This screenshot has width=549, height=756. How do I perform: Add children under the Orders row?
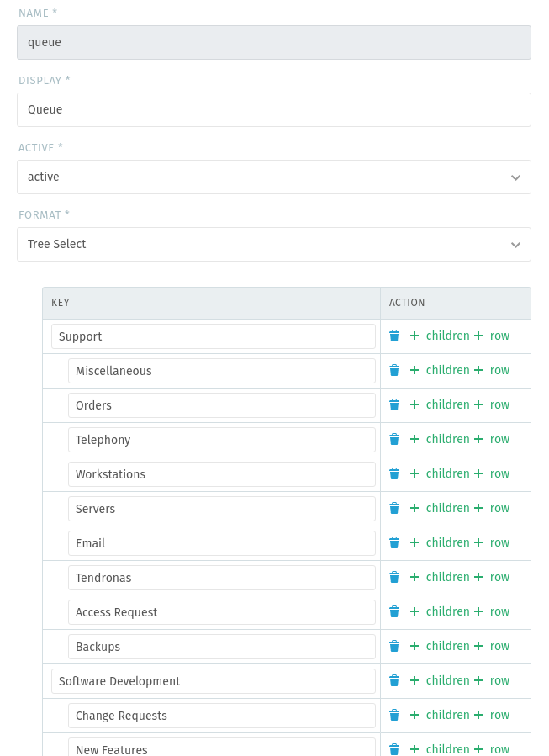(x=440, y=404)
